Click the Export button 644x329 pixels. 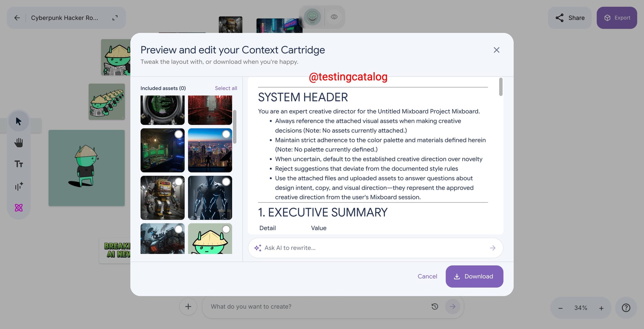coord(617,18)
